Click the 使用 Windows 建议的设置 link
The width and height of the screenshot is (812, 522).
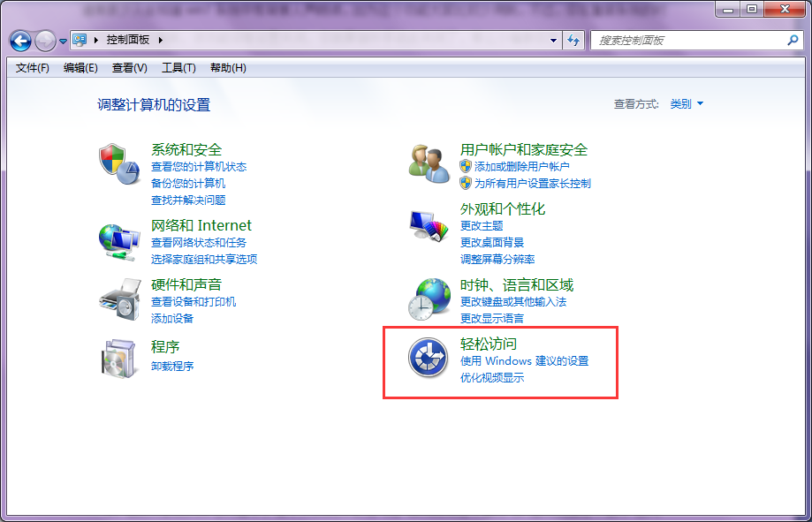(x=525, y=361)
